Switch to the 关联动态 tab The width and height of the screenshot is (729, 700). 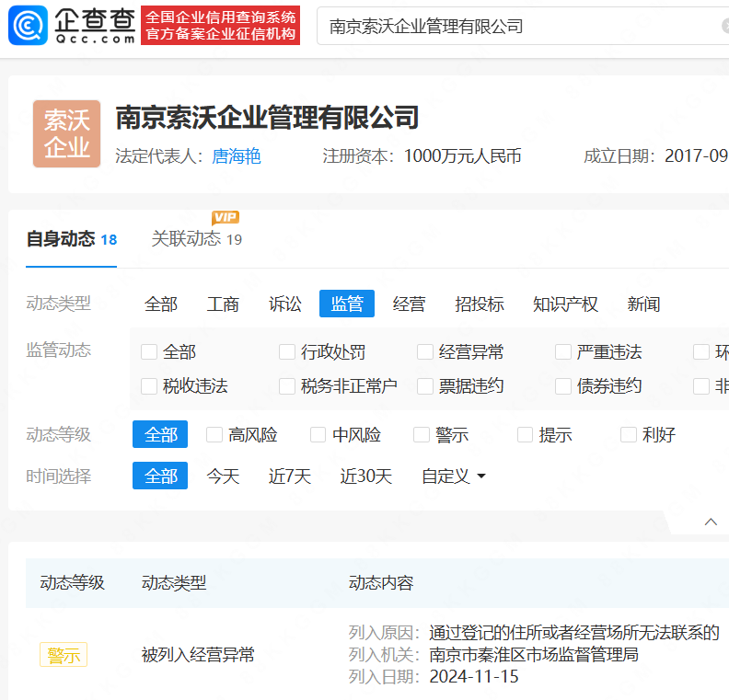click(196, 239)
